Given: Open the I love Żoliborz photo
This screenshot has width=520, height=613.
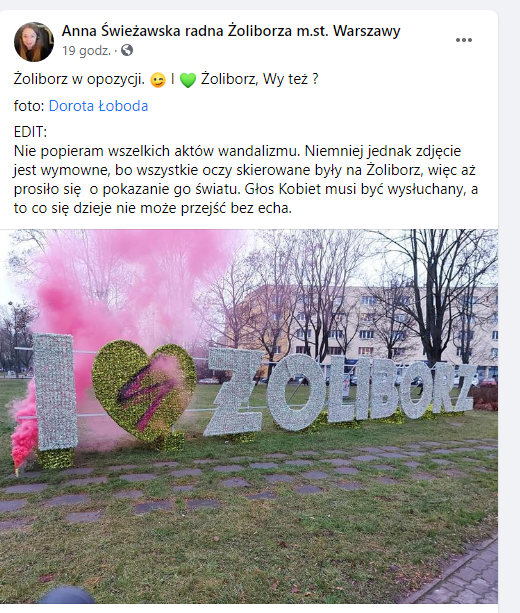Looking at the screenshot, I should coord(249,416).
